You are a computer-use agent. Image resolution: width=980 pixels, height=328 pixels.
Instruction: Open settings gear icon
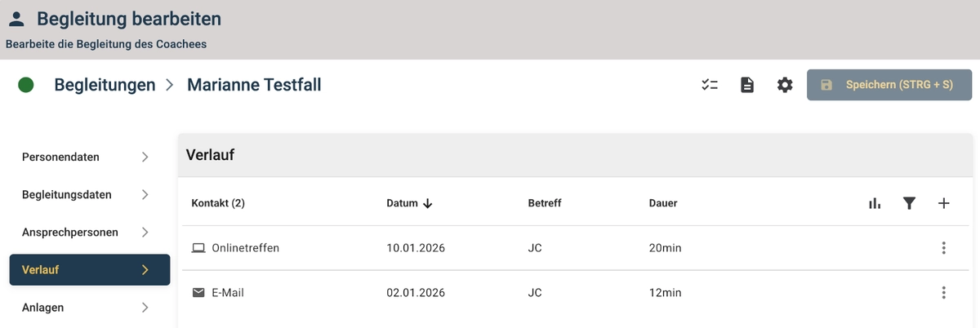pos(785,85)
